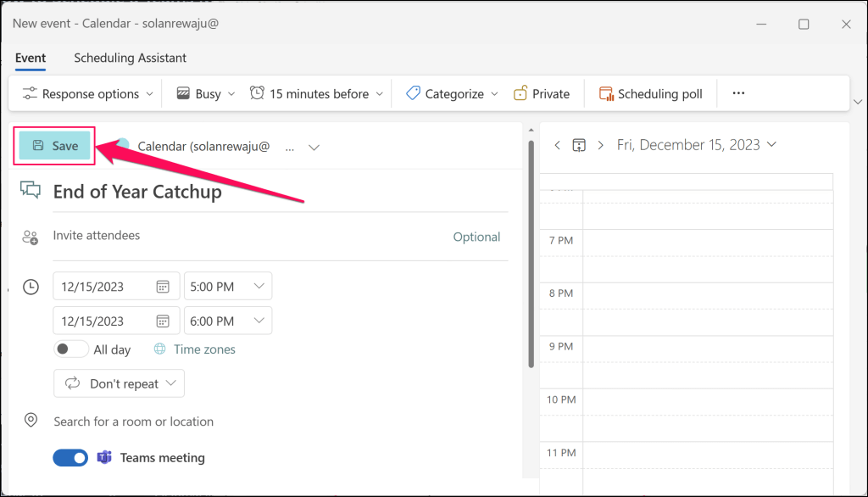Click the Invite attendees people icon
The image size is (868, 497).
[31, 236]
